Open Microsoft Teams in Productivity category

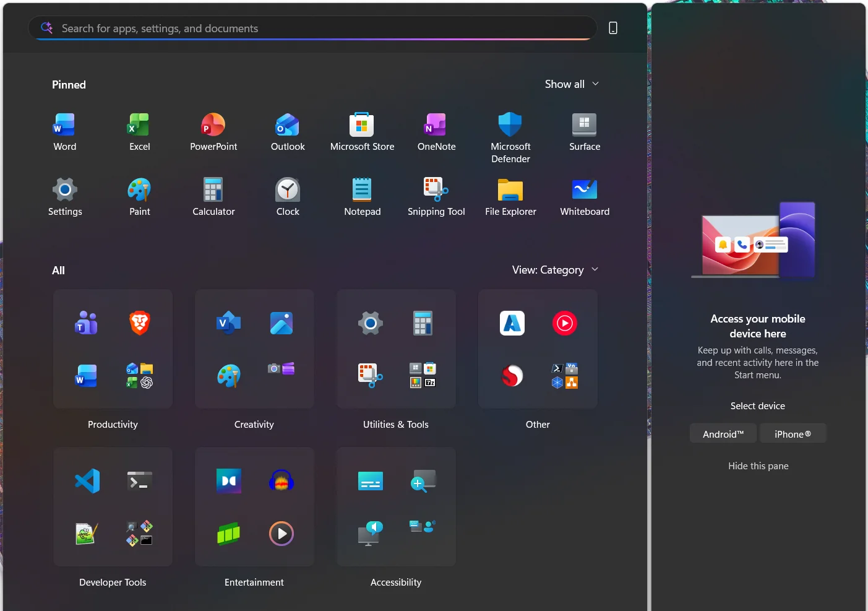click(87, 323)
